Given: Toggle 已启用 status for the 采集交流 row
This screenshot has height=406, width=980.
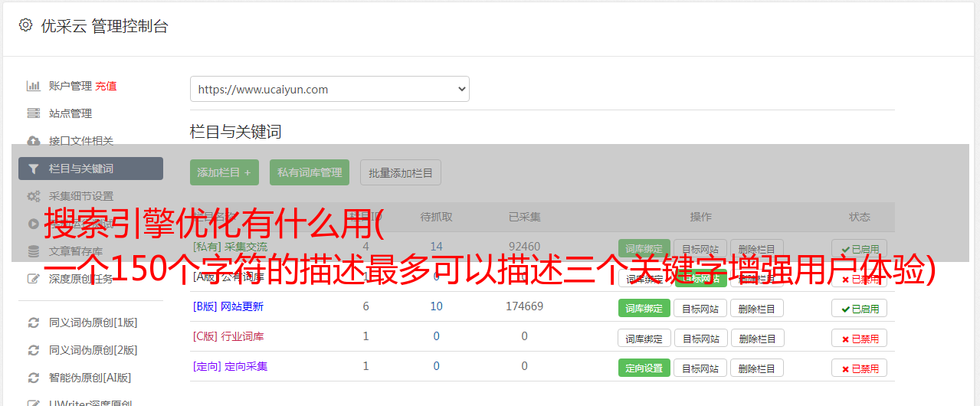Looking at the screenshot, I should [860, 248].
